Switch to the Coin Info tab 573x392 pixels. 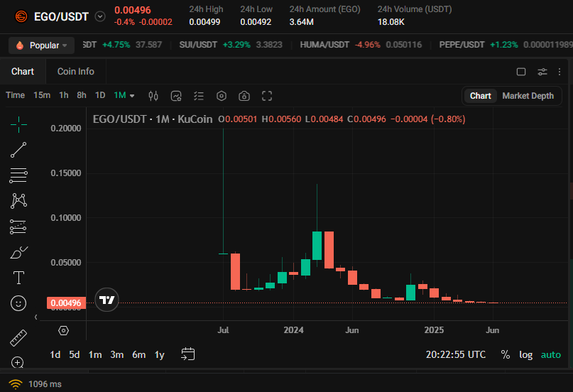coord(76,71)
